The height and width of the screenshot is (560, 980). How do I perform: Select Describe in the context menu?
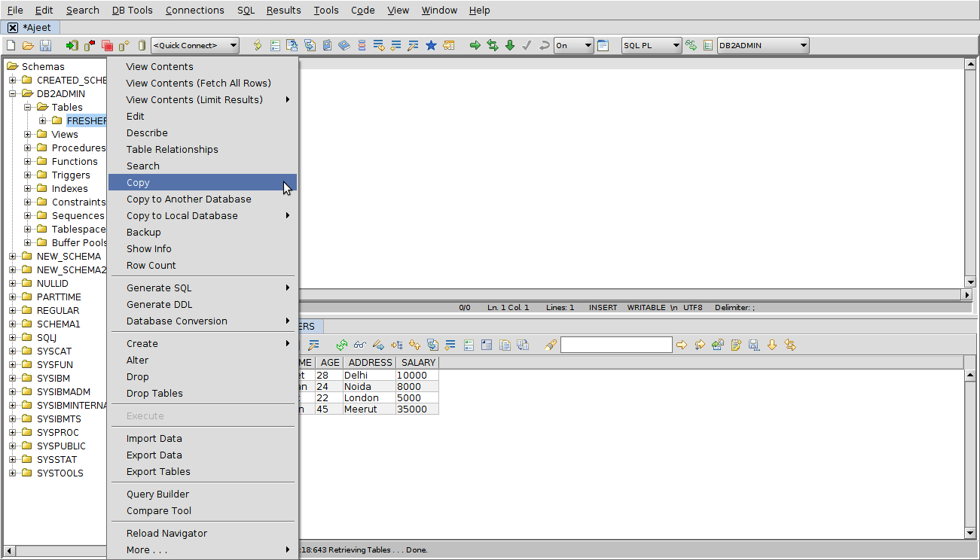147,133
